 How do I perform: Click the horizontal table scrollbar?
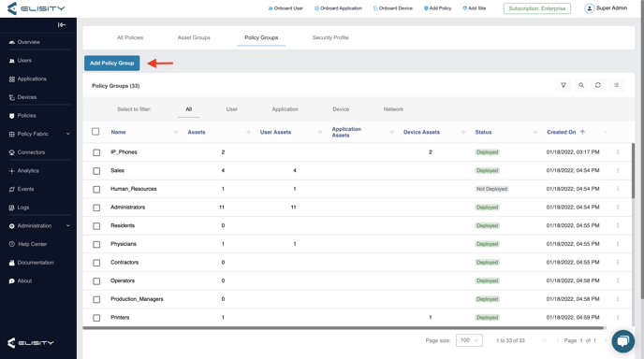(344, 328)
